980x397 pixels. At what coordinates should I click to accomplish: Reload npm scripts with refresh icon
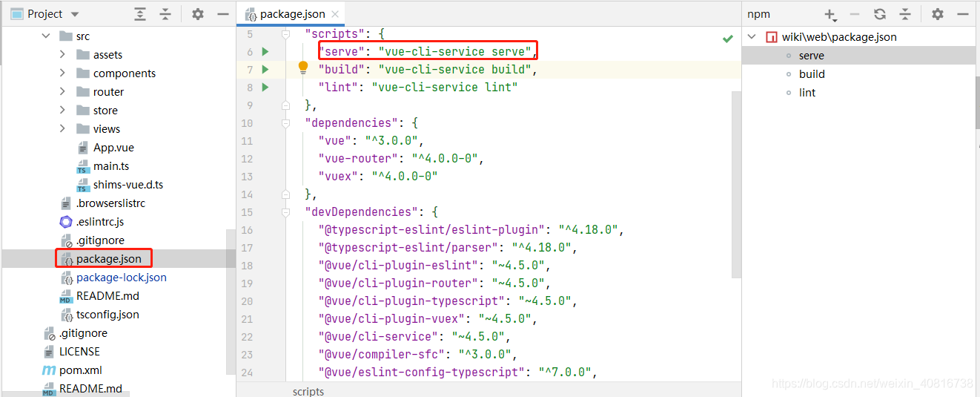point(880,14)
